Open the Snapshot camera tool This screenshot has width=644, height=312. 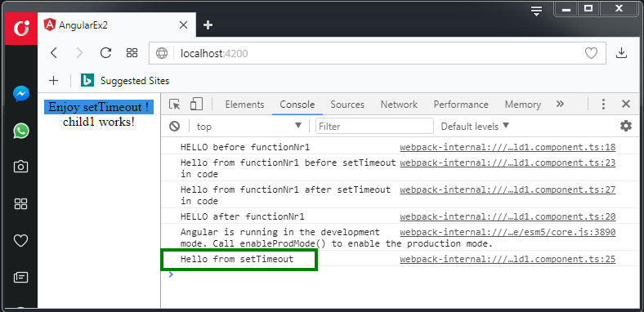point(21,167)
